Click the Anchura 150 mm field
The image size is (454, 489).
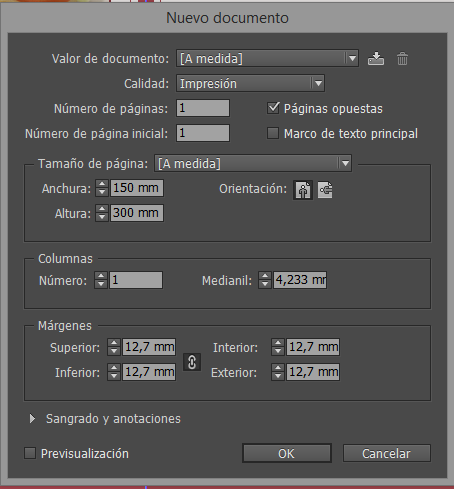pos(137,188)
